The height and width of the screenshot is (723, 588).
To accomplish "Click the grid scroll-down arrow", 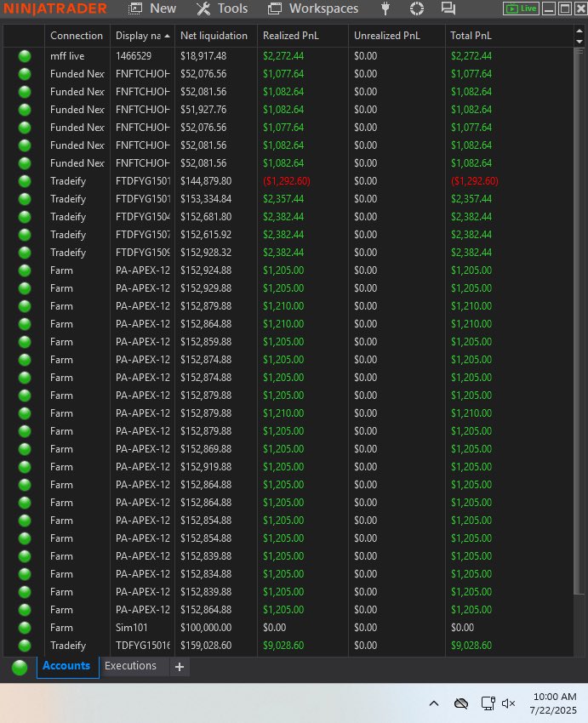I will [x=579, y=42].
